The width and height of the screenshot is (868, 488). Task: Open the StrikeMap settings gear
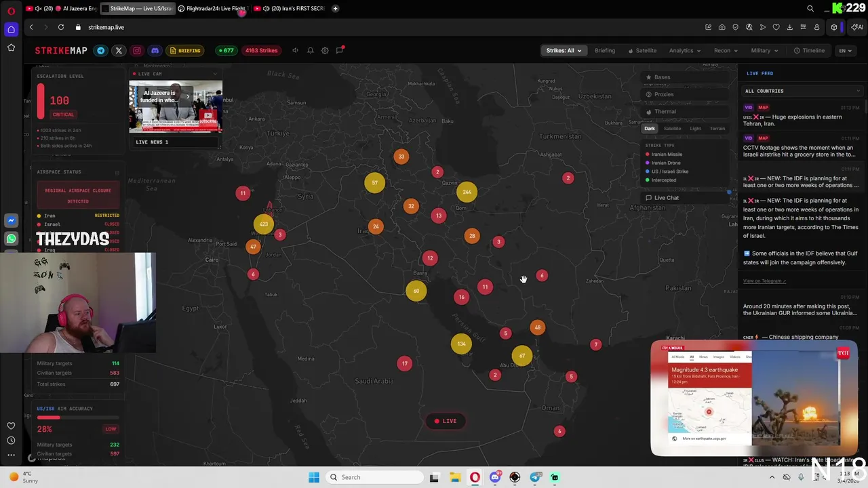325,50
